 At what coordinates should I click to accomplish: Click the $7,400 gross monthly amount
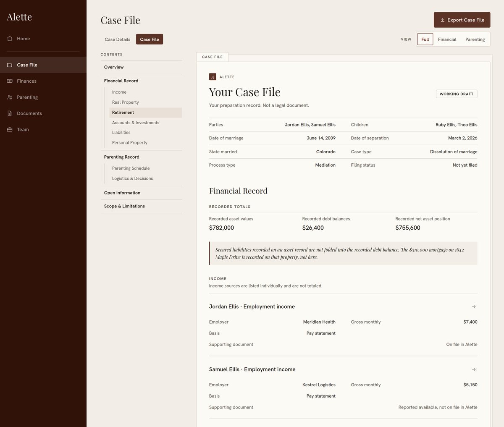click(x=470, y=322)
